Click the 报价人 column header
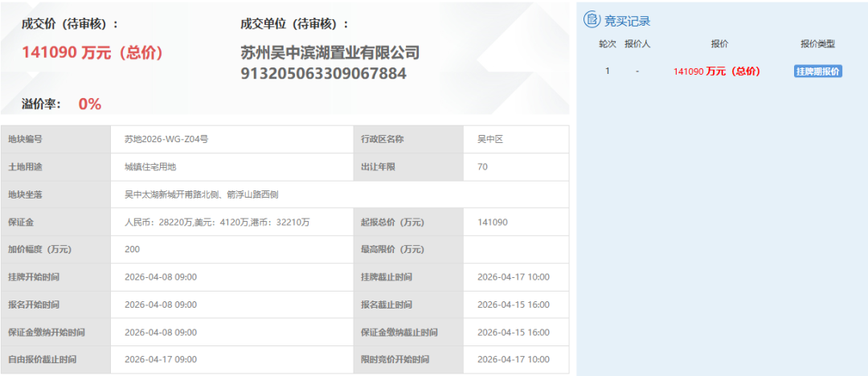The width and height of the screenshot is (868, 376). (637, 44)
